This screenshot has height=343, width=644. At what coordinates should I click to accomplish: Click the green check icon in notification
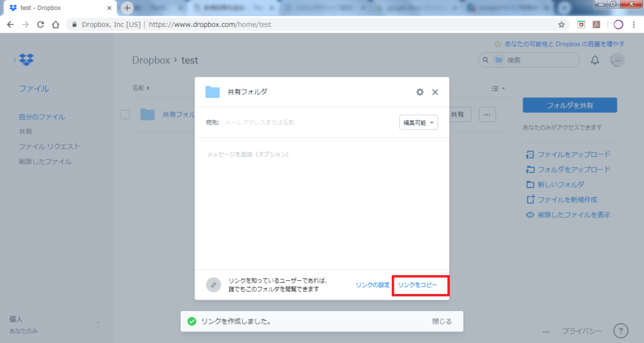click(x=192, y=321)
